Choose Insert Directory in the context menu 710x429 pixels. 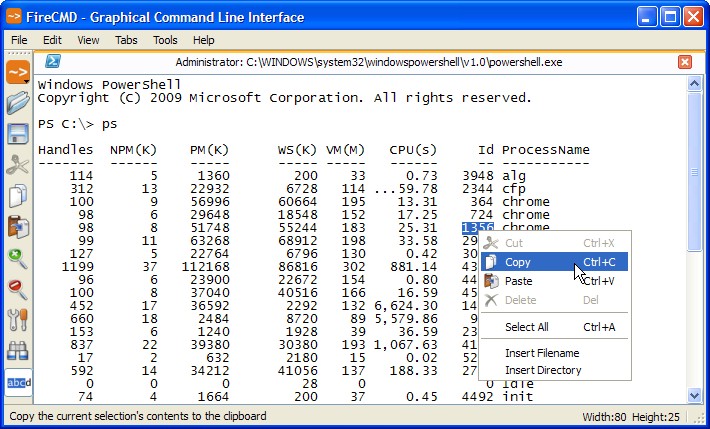pos(554,370)
